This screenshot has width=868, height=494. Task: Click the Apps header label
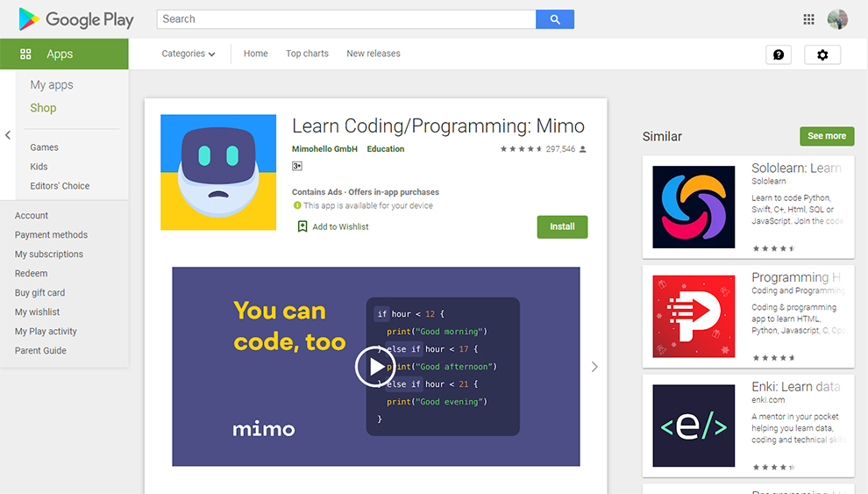60,54
